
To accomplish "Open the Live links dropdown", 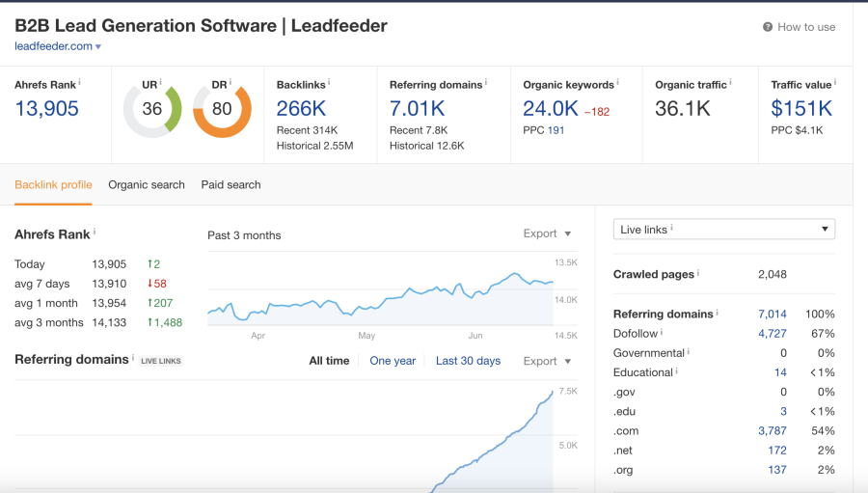I will click(x=724, y=230).
